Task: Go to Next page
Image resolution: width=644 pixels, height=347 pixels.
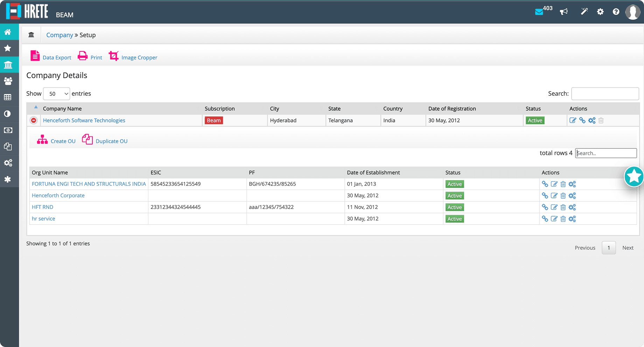Action: tap(628, 248)
